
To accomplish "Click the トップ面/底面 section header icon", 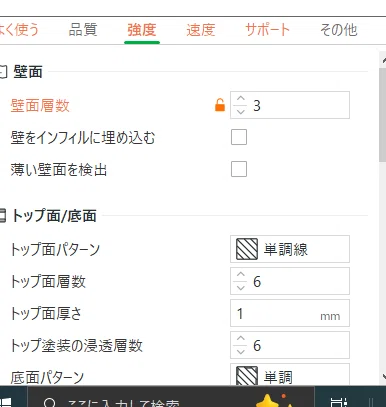I will (x=3, y=216).
